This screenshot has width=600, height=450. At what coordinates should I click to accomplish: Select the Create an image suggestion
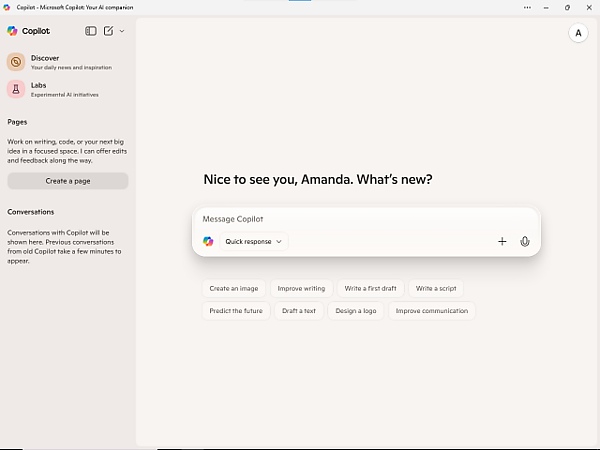[233, 288]
